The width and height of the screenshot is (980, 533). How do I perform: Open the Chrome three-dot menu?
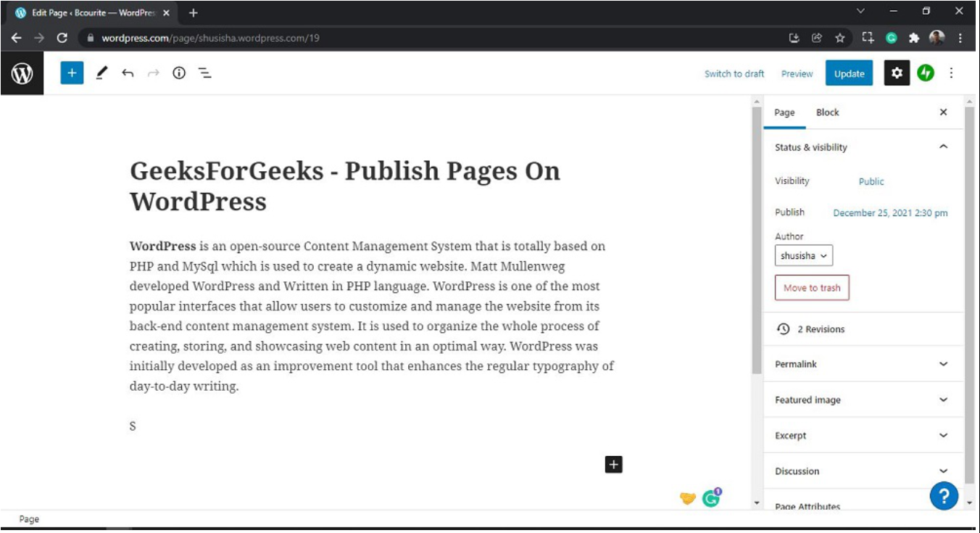pyautogui.click(x=960, y=38)
